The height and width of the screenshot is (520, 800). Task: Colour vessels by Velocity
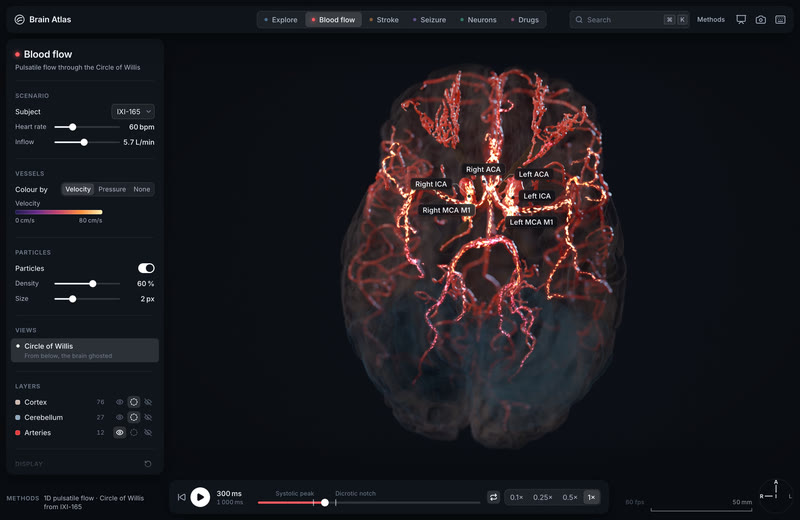tap(78, 189)
